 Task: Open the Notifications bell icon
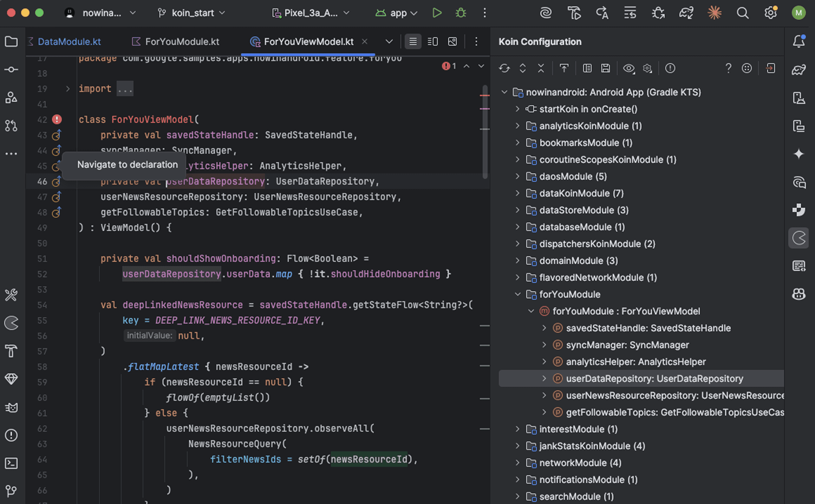tap(798, 41)
